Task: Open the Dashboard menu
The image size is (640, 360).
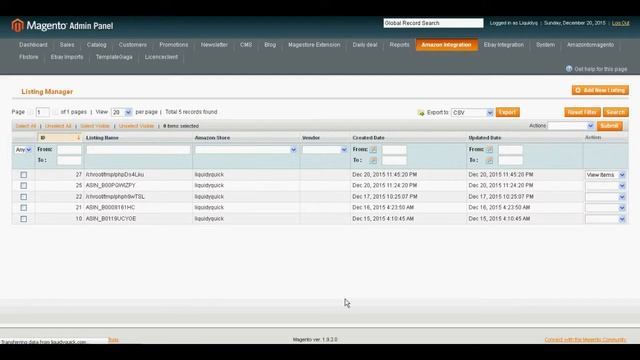Action: pyautogui.click(x=33, y=45)
